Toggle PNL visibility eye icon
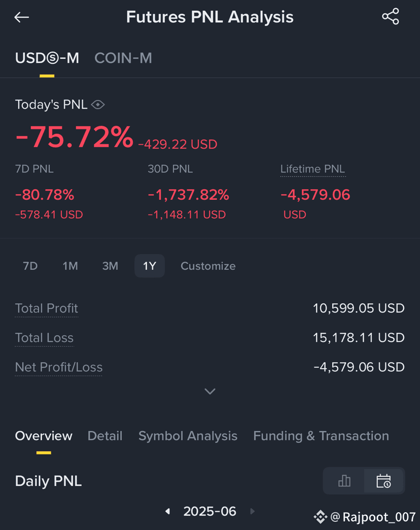Image resolution: width=420 pixels, height=530 pixels. pyautogui.click(x=98, y=105)
